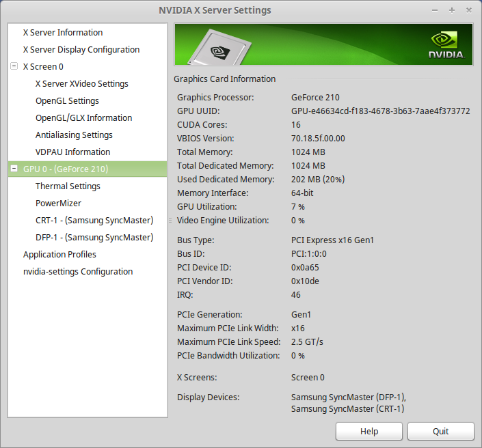Click the 'Graphics Card Information' heading
Image resolution: width=482 pixels, height=448 pixels.
coord(224,79)
